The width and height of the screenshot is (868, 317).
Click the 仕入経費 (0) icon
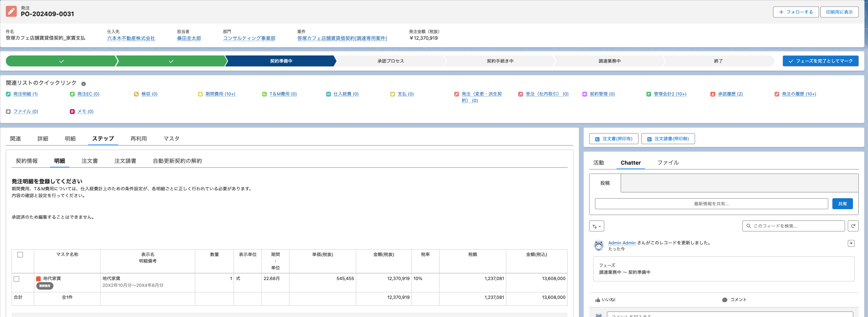pos(328,94)
